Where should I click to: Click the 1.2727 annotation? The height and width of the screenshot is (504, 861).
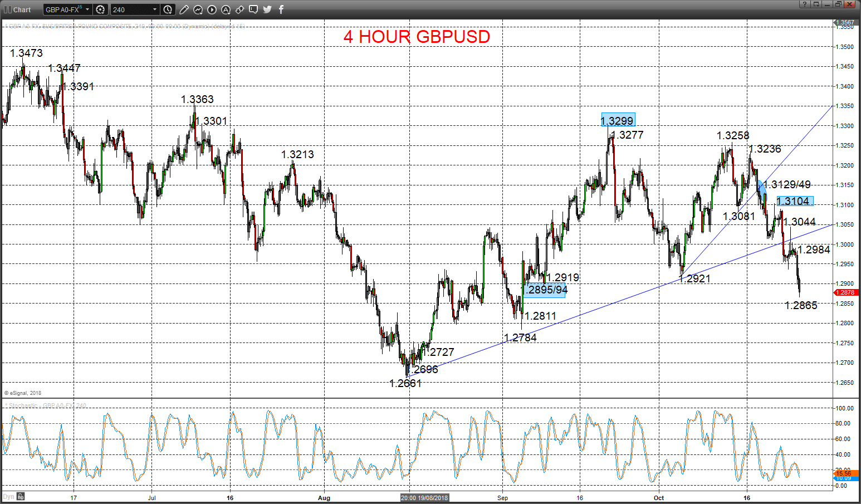438,352
